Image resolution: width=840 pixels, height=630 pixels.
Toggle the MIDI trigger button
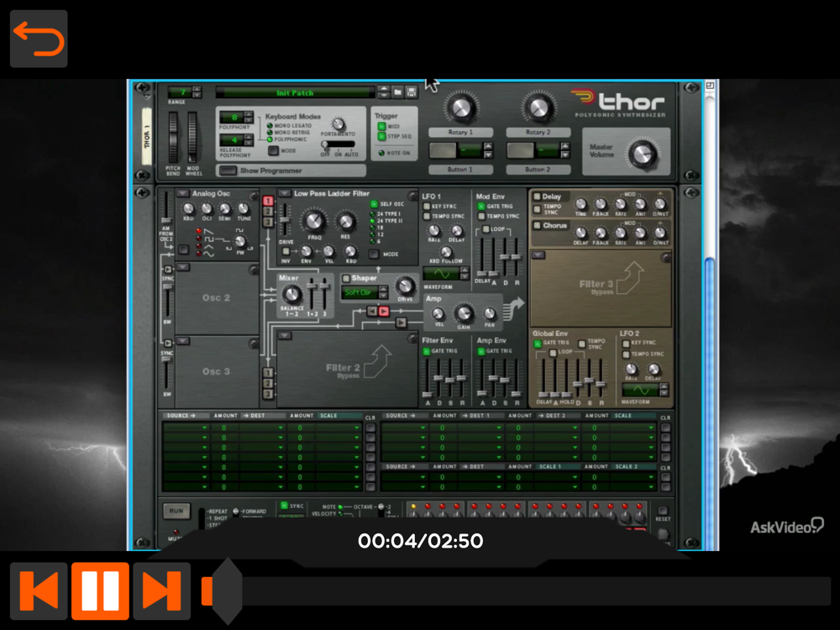381,127
